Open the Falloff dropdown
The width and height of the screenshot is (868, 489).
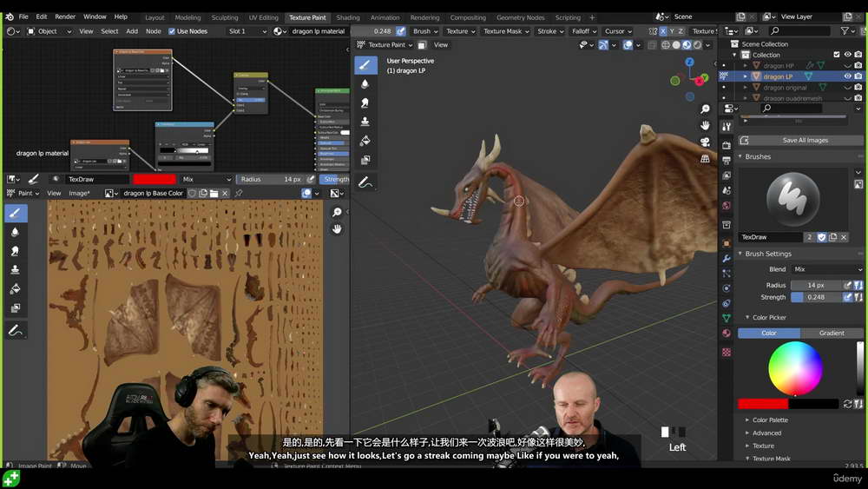point(583,31)
